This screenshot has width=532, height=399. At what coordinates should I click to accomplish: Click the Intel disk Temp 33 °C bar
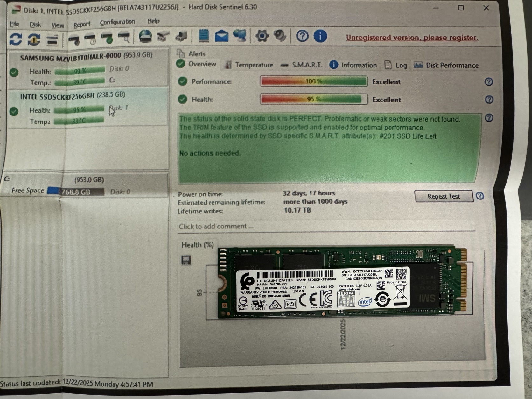coord(79,121)
